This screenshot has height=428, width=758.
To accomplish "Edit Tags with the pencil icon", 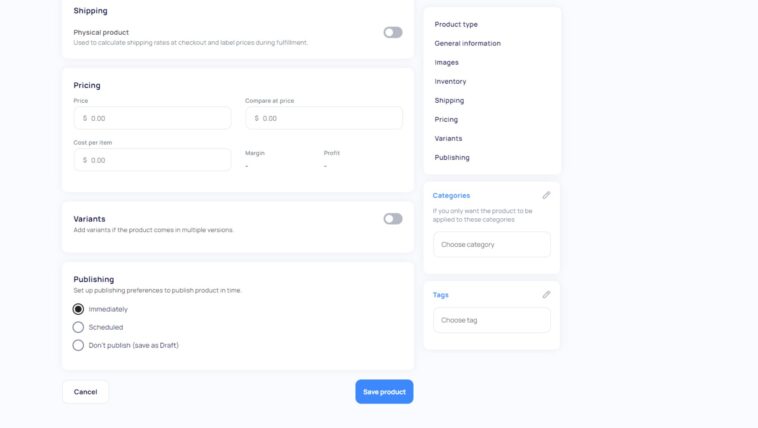I will [546, 295].
